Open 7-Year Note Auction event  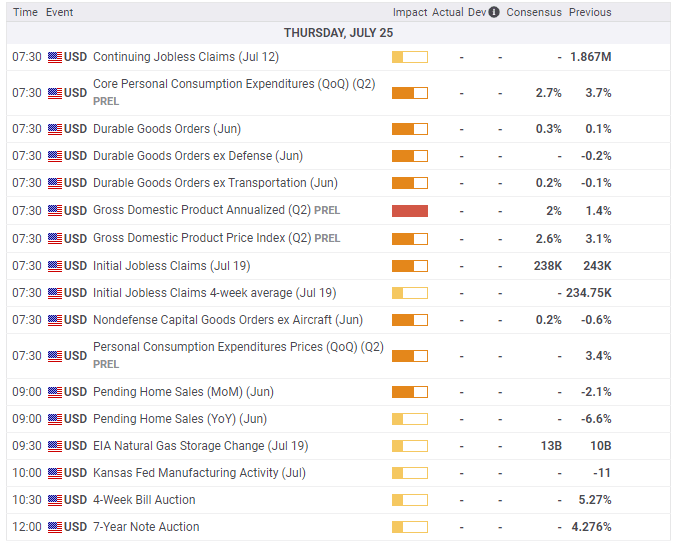coord(146,527)
